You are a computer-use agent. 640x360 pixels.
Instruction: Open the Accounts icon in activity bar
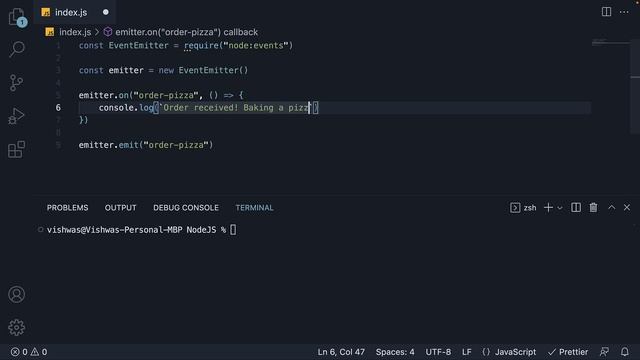(x=16, y=294)
